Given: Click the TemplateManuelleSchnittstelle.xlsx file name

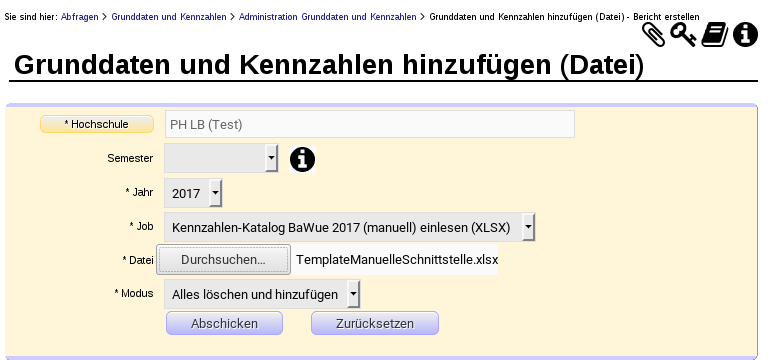Looking at the screenshot, I should [397, 259].
